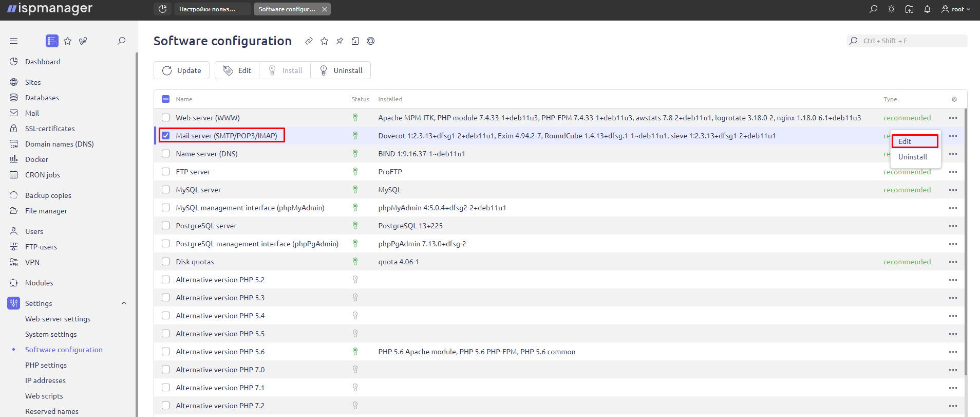Open the notifications bell
Screen dimensions: 980x417
click(927, 9)
